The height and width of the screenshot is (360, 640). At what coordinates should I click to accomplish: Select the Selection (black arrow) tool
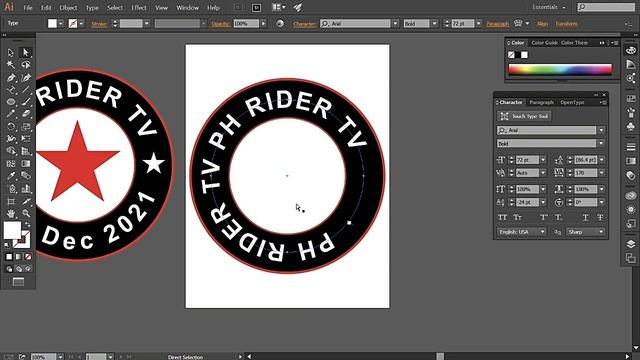[11, 52]
